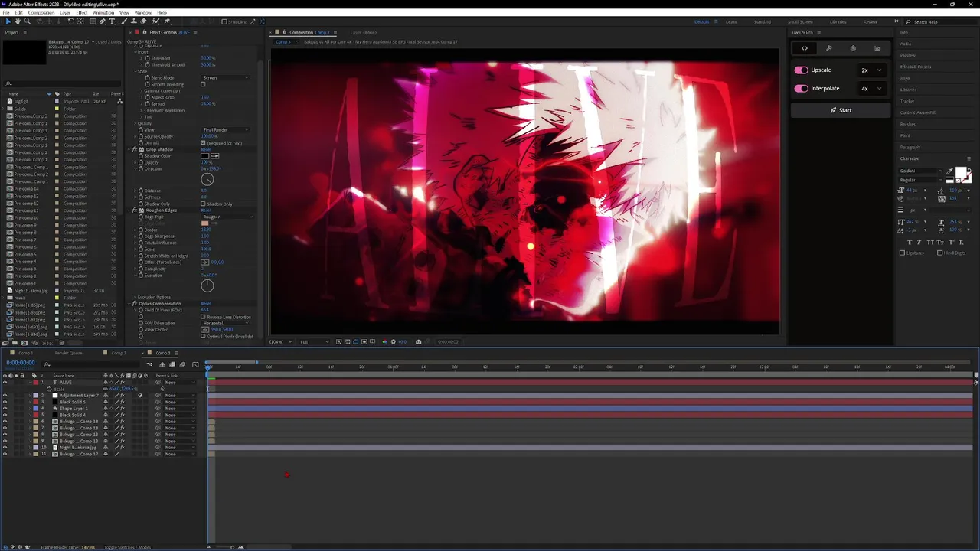
Task: Select the Puppet Pin tool
Action: coord(167,21)
